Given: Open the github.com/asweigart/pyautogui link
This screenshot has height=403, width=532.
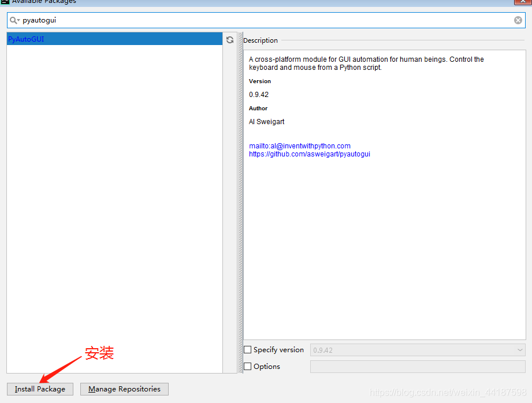Looking at the screenshot, I should 310,154.
